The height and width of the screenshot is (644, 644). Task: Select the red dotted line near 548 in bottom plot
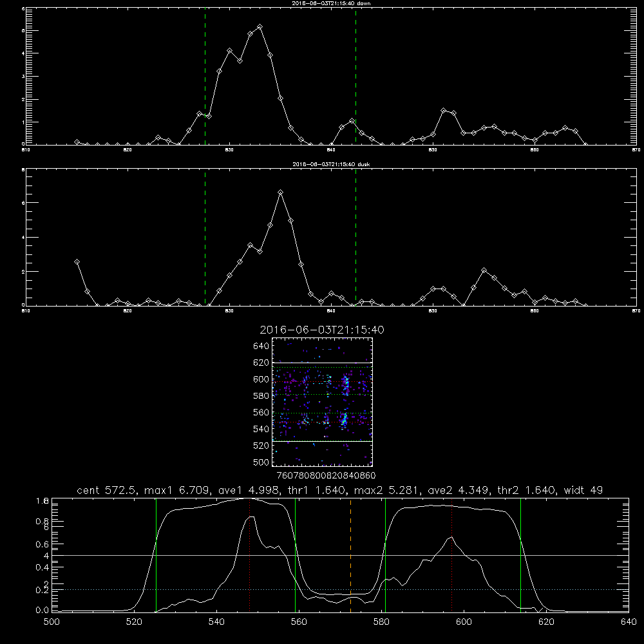tap(250, 555)
